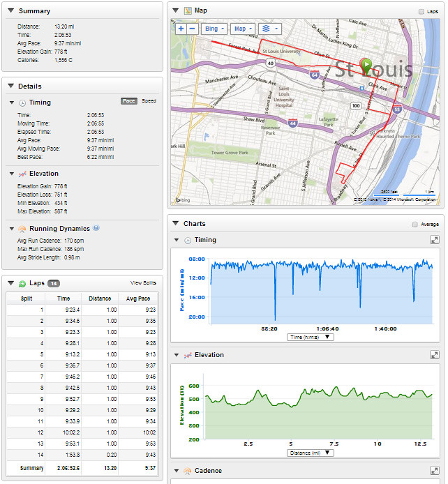
Task: Click the Map panel icon
Action: point(188,10)
